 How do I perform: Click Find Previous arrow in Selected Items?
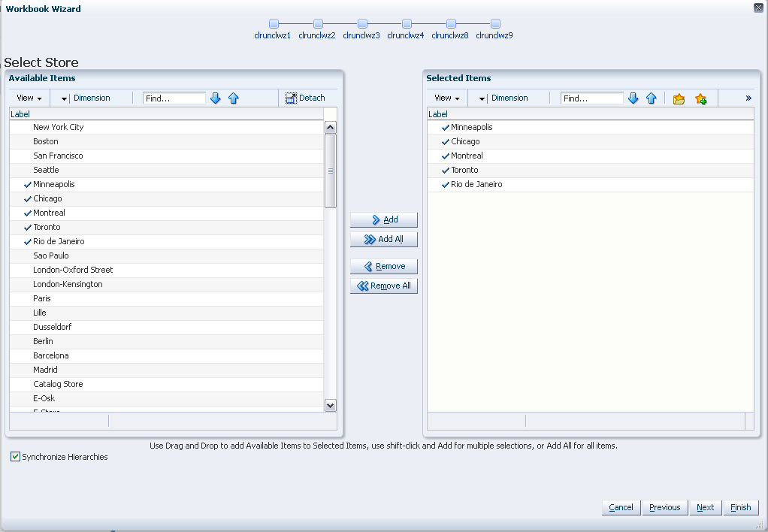pos(652,98)
